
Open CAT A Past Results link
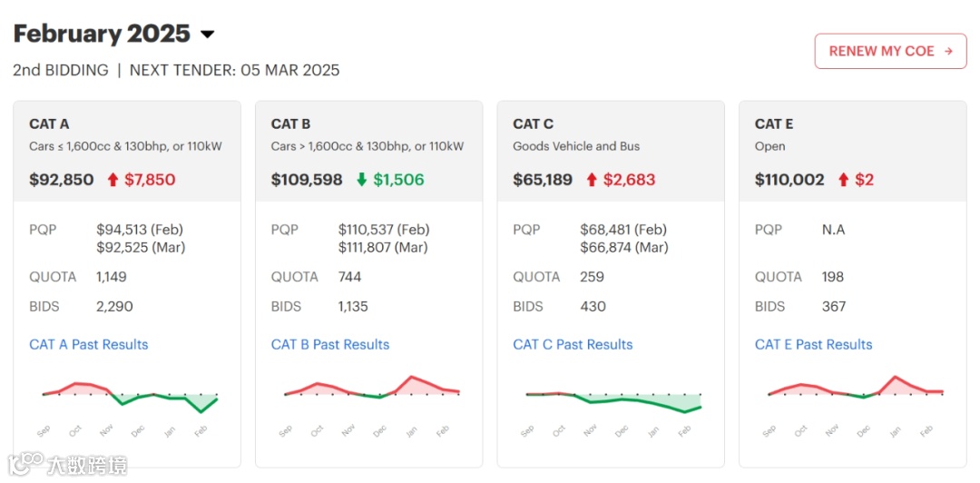coord(88,344)
